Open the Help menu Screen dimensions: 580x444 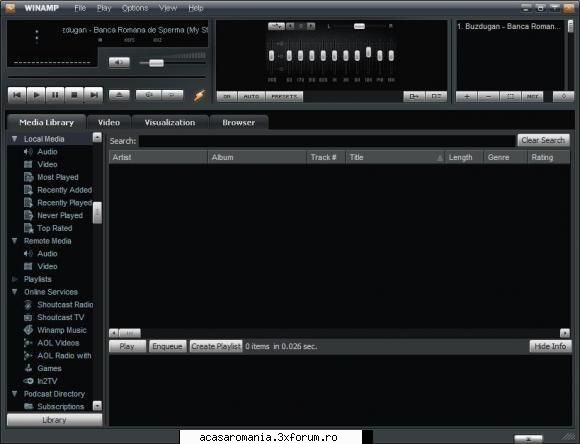pos(196,8)
